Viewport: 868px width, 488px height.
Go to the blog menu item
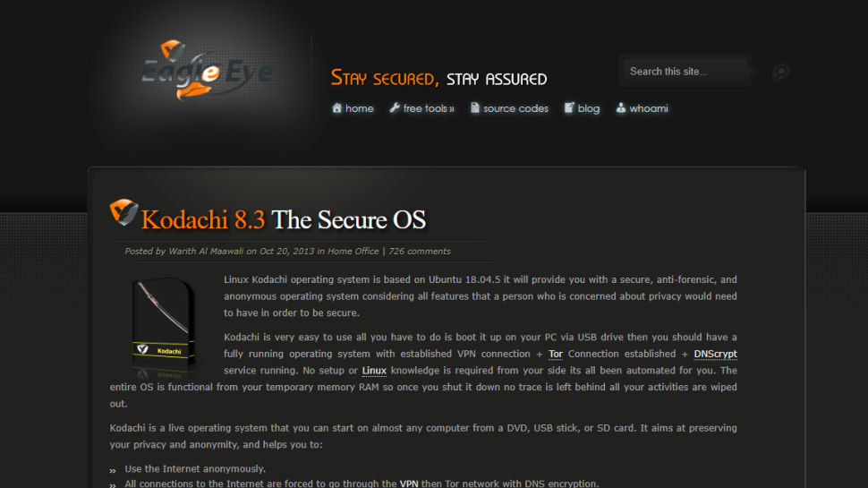click(x=589, y=108)
